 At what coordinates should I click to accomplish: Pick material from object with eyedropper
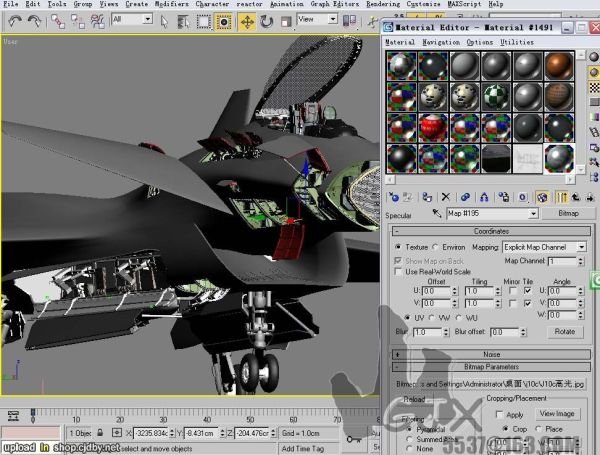[436, 214]
